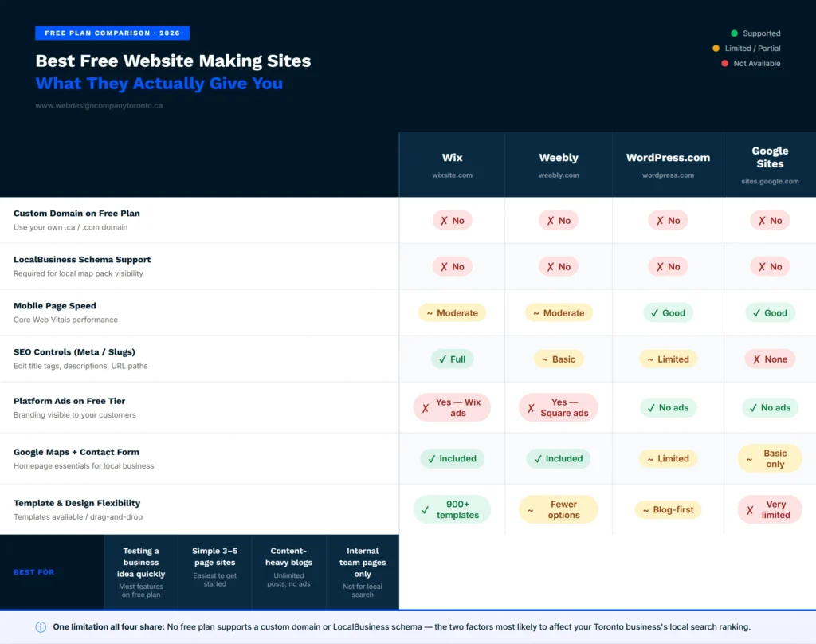The image size is (816, 644).
Task: Click the Basic pill for Weebly SEO Controls
Action: point(559,359)
